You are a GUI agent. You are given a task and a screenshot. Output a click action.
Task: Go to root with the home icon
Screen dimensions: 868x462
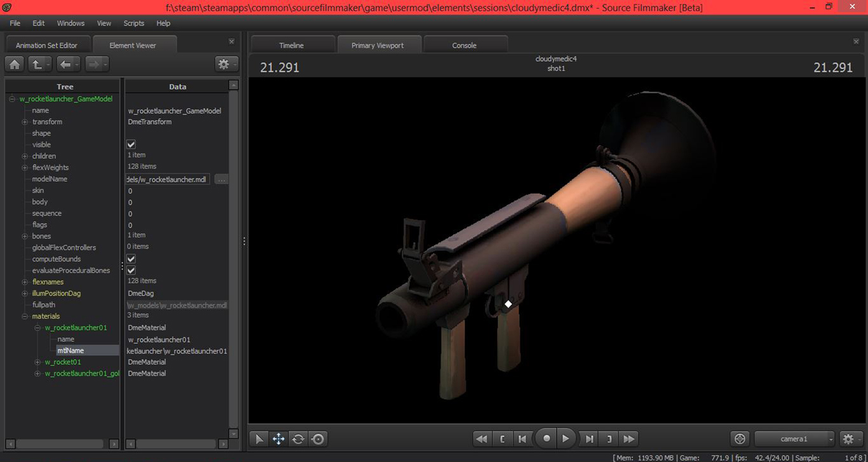15,64
